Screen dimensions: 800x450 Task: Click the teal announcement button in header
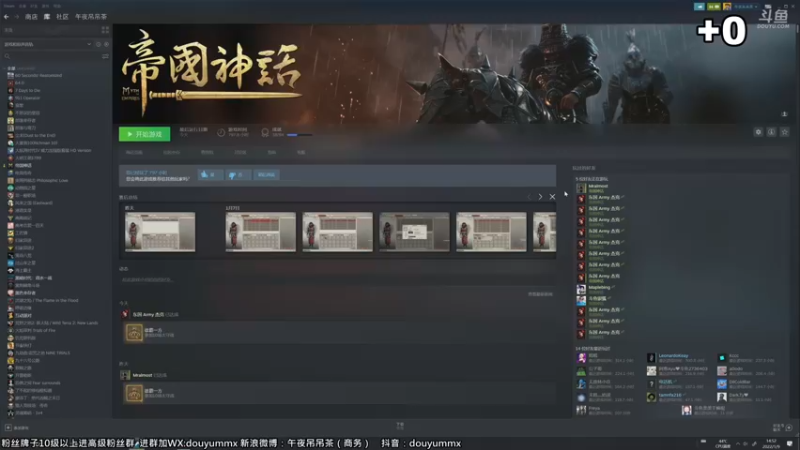[x=699, y=7]
